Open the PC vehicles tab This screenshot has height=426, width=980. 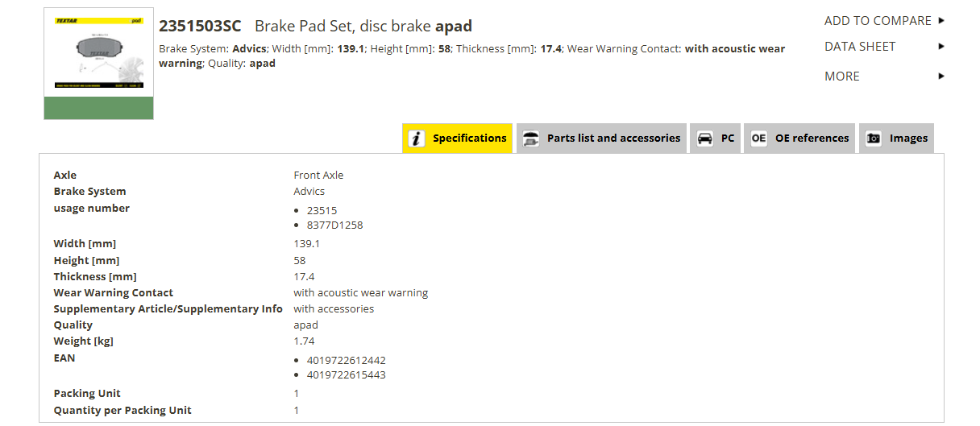tap(716, 138)
